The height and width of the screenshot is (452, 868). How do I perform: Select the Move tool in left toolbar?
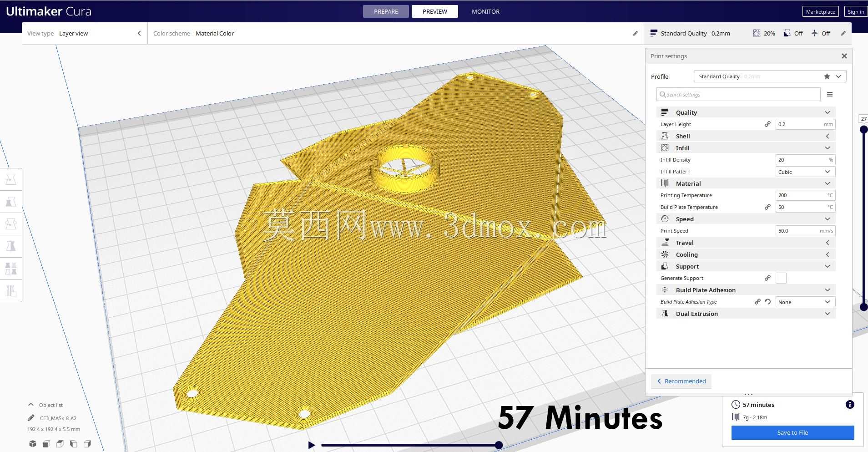click(11, 179)
